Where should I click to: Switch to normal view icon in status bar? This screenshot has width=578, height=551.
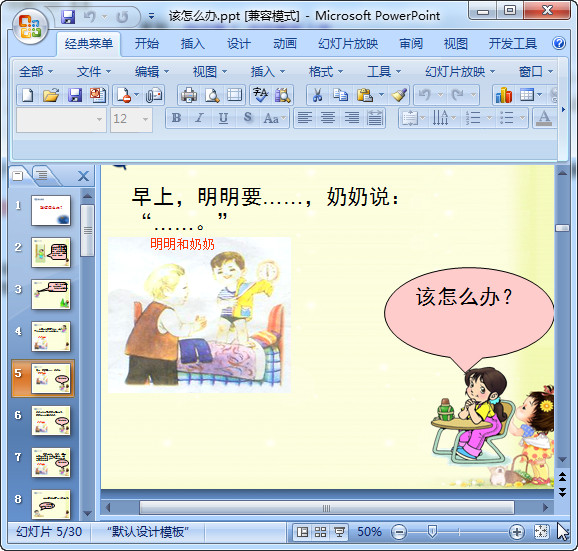pos(302,532)
